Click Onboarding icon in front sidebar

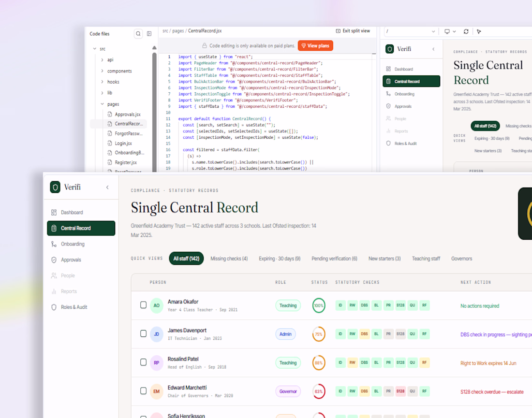pyautogui.click(x=54, y=244)
